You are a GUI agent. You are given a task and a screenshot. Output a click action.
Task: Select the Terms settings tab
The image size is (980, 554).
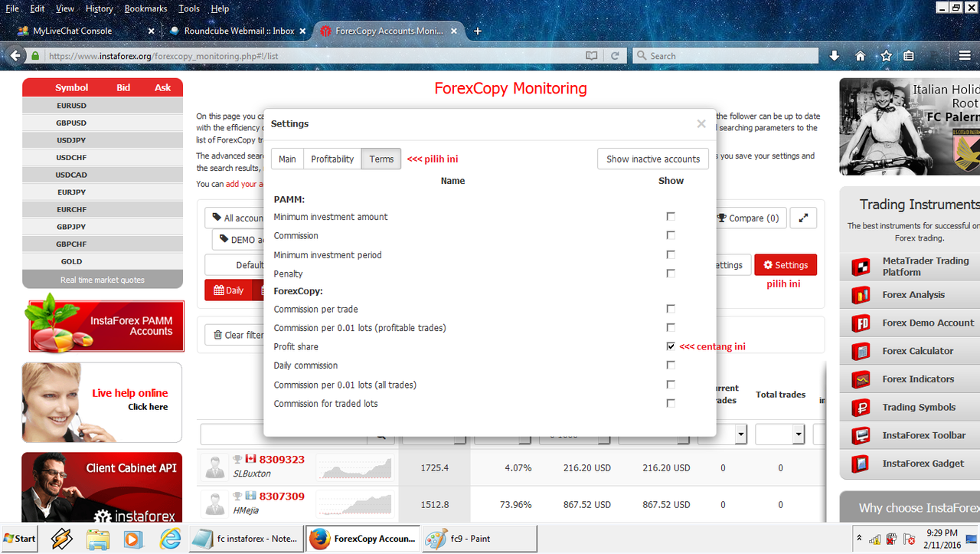click(381, 159)
